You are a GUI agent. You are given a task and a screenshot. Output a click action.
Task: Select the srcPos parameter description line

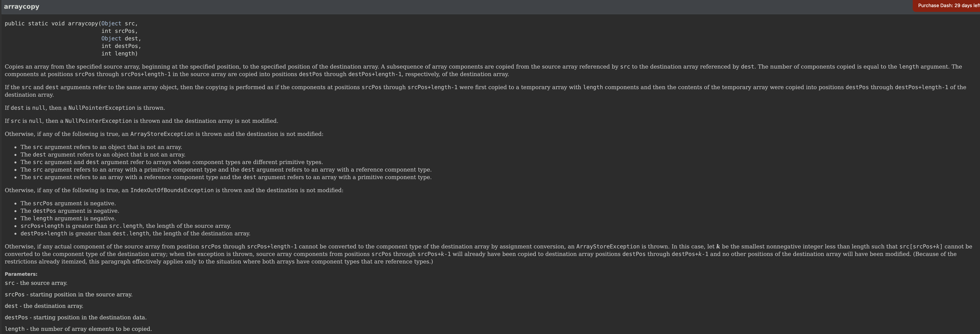tap(68, 295)
